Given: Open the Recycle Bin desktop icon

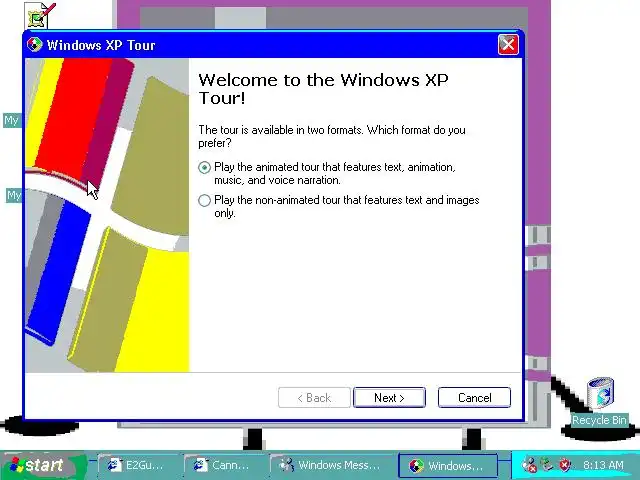Looking at the screenshot, I should pyautogui.click(x=600, y=393).
